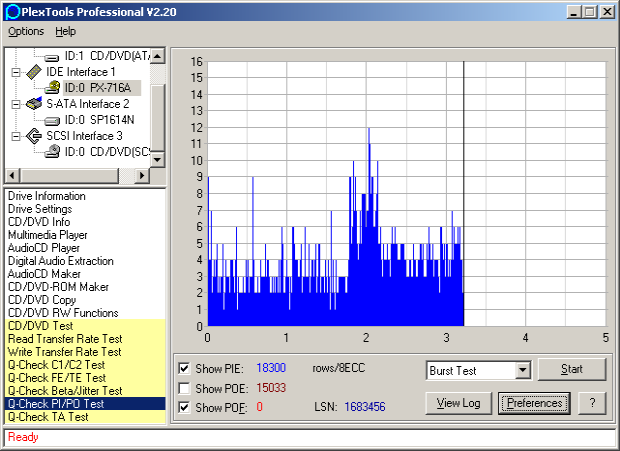This screenshot has width=620, height=451.
Task: Open Drive Settings
Action: click(40, 209)
